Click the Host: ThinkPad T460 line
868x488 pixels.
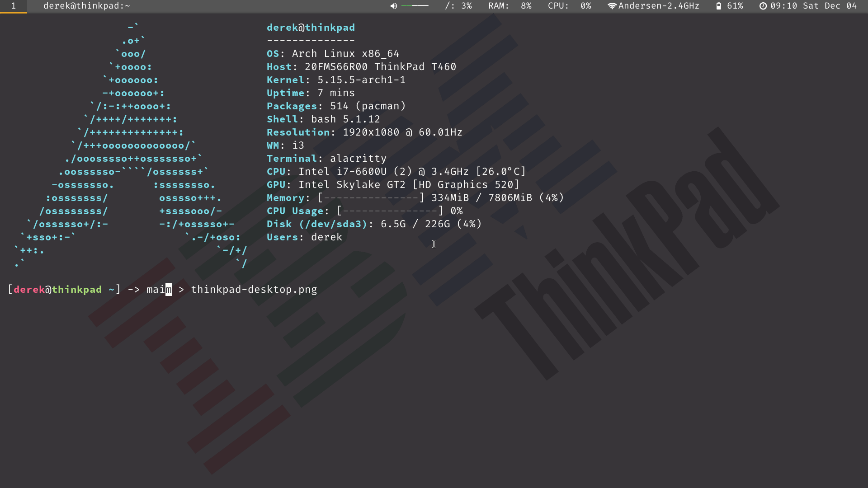[361, 67]
